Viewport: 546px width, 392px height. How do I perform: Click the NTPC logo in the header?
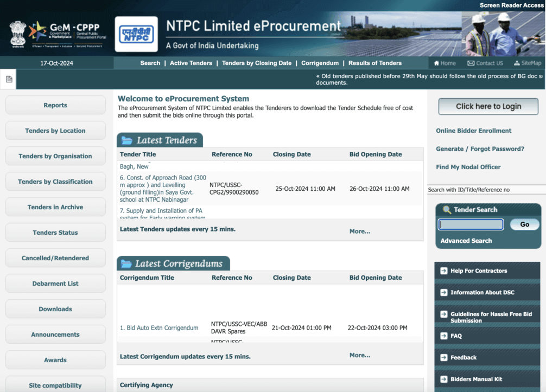coord(136,34)
